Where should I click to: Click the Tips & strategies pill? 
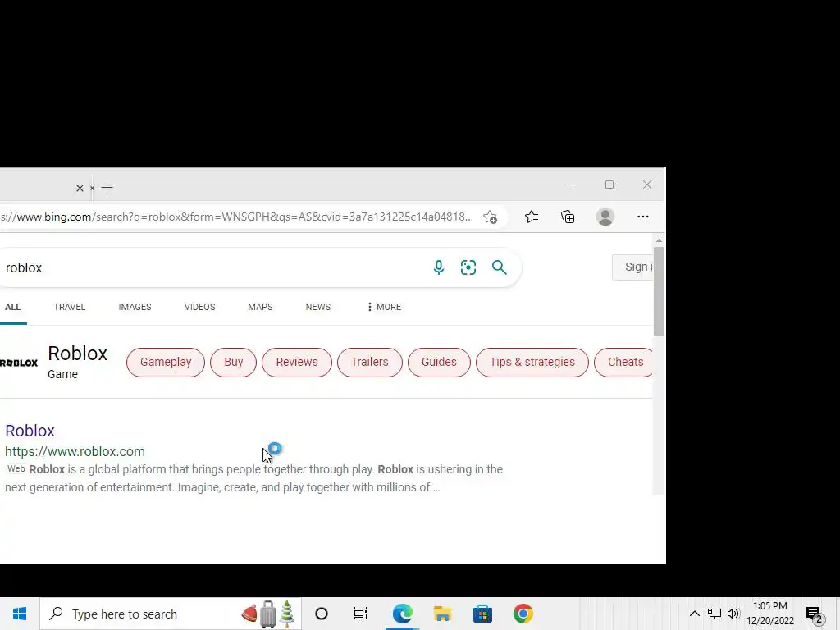click(x=532, y=362)
